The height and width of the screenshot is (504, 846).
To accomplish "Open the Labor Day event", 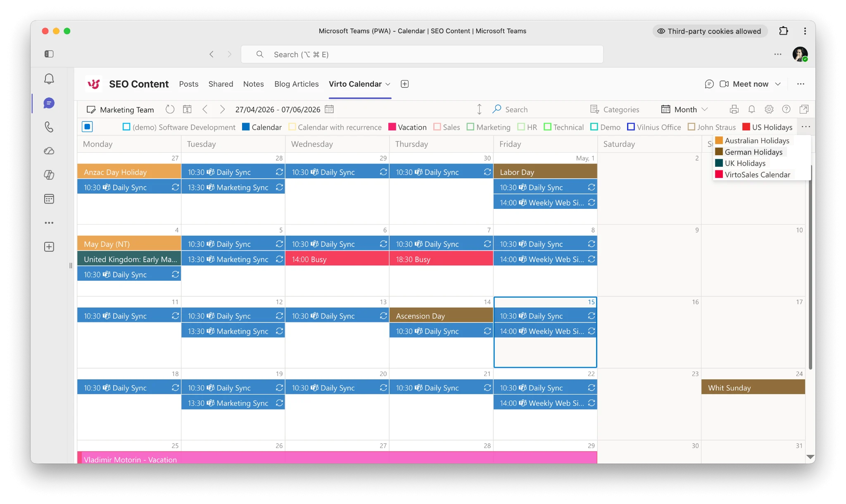I will pyautogui.click(x=545, y=172).
